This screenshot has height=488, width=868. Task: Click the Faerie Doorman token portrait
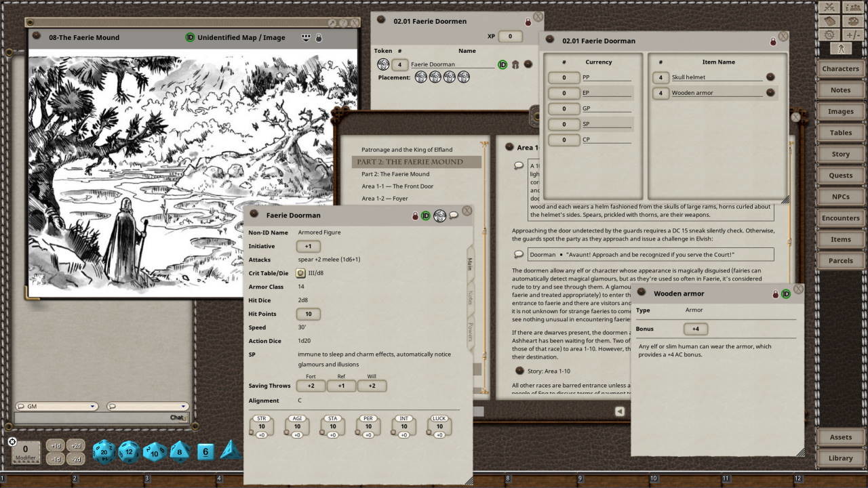click(383, 64)
